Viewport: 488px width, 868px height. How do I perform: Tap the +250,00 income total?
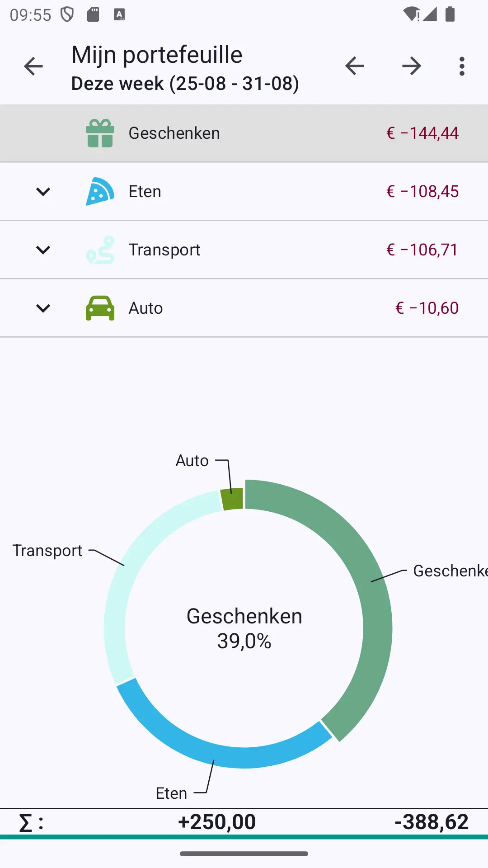217,822
